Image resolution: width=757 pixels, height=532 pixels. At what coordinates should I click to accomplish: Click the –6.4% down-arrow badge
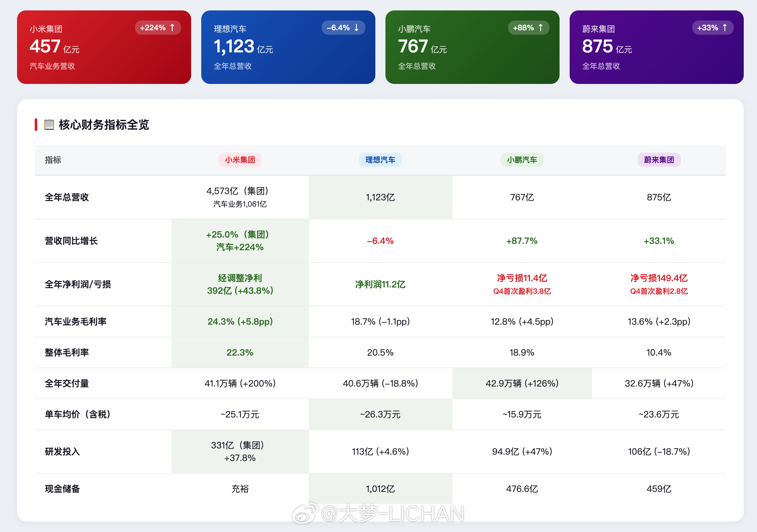(343, 28)
